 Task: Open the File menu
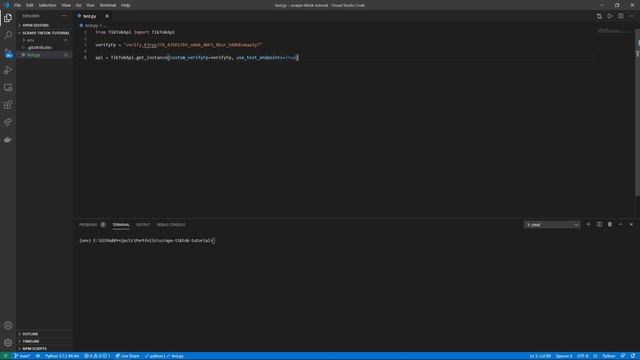(17, 5)
